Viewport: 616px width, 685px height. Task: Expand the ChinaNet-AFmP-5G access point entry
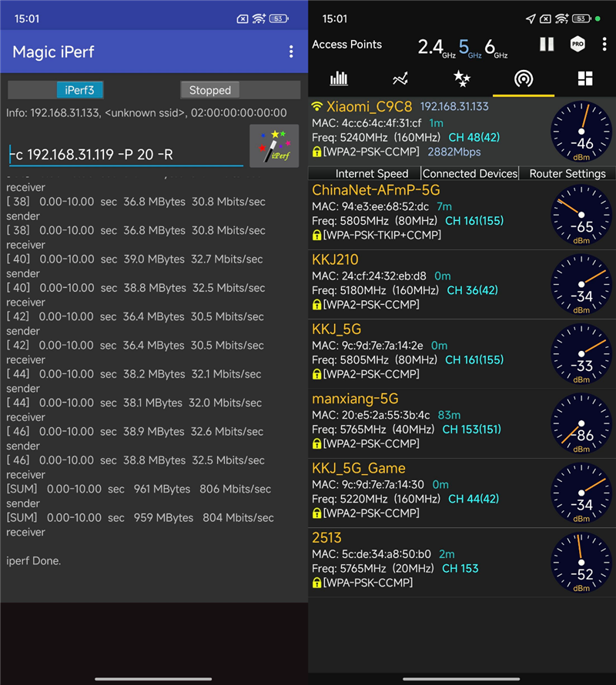click(462, 215)
